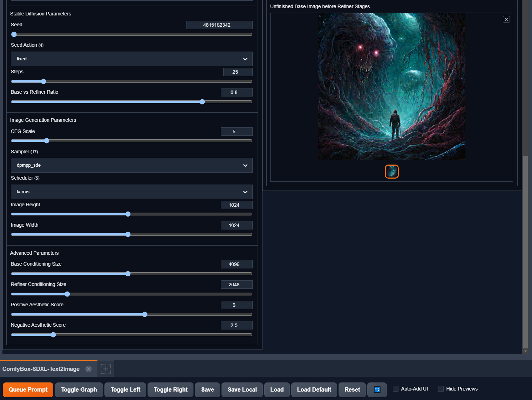This screenshot has height=400, width=532.
Task: Click Toggle Right button
Action: pos(171,389)
